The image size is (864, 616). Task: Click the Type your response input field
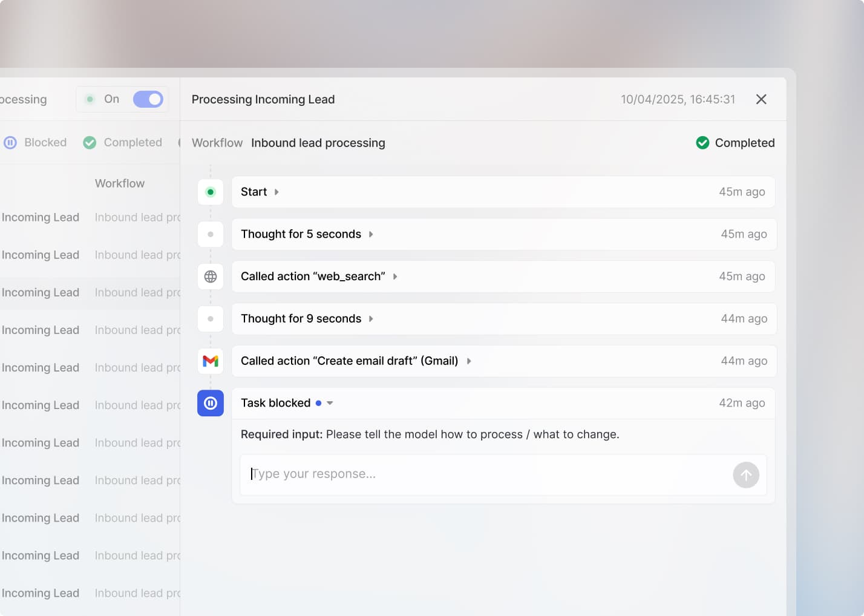[x=484, y=474]
